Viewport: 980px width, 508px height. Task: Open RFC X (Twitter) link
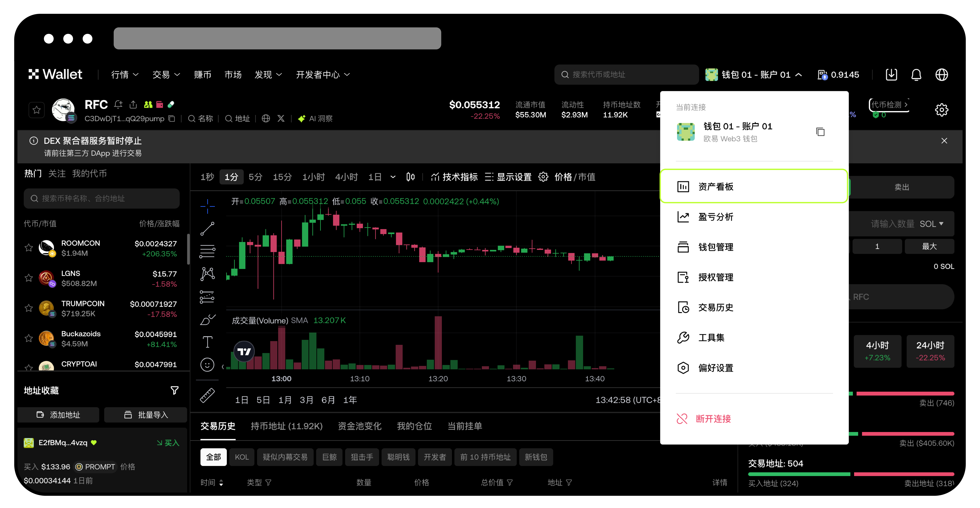point(281,119)
